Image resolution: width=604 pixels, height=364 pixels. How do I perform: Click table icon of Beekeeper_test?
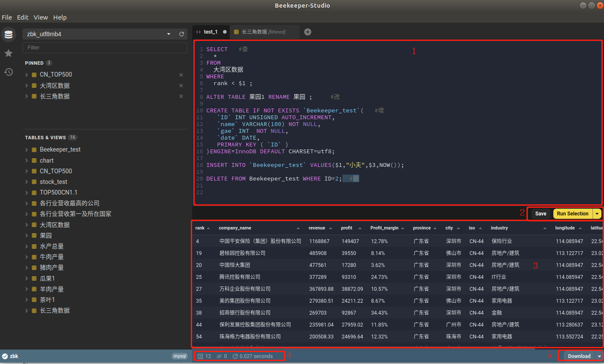tap(34, 150)
